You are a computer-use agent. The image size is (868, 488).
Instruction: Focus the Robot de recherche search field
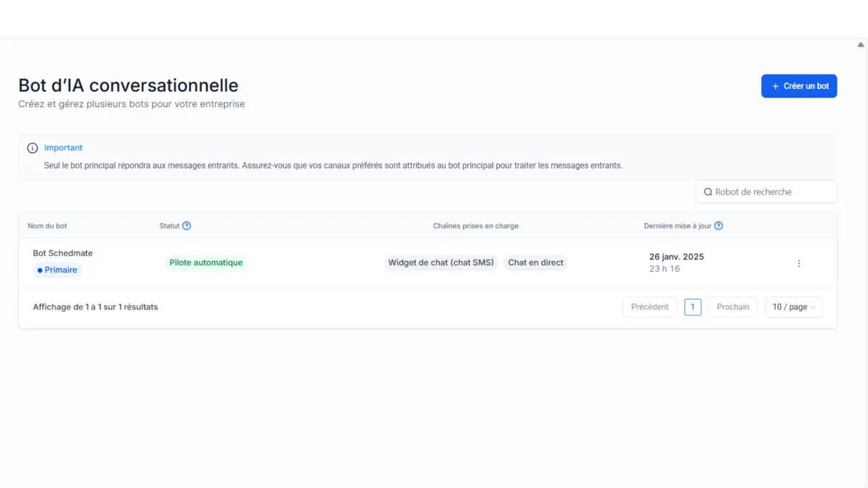pos(770,192)
